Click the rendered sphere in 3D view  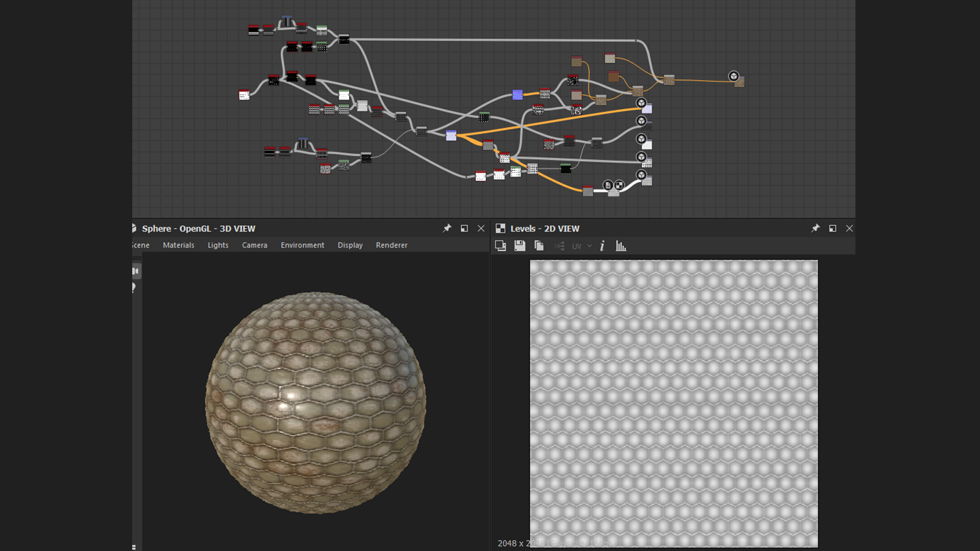coord(315,402)
